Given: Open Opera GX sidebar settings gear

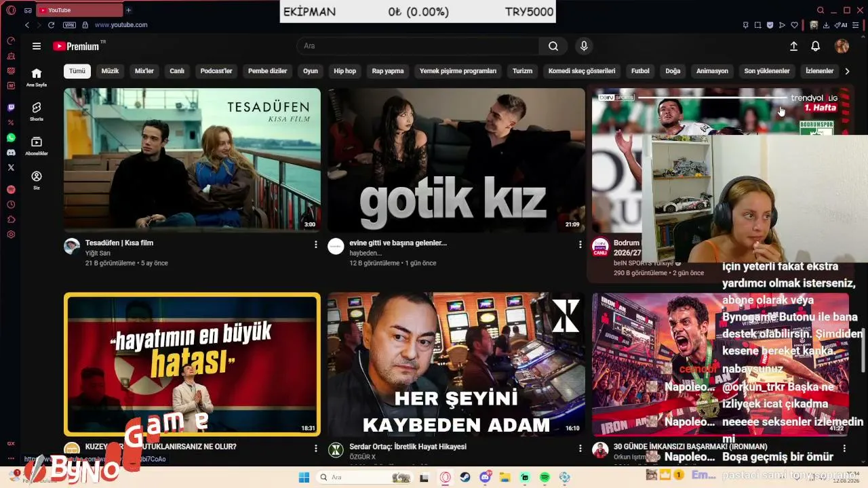Looking at the screenshot, I should [x=11, y=235].
